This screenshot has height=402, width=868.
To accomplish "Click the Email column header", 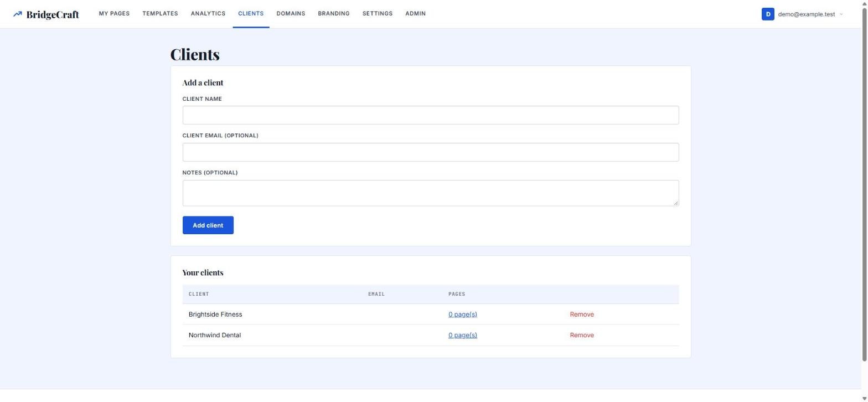I will point(376,294).
